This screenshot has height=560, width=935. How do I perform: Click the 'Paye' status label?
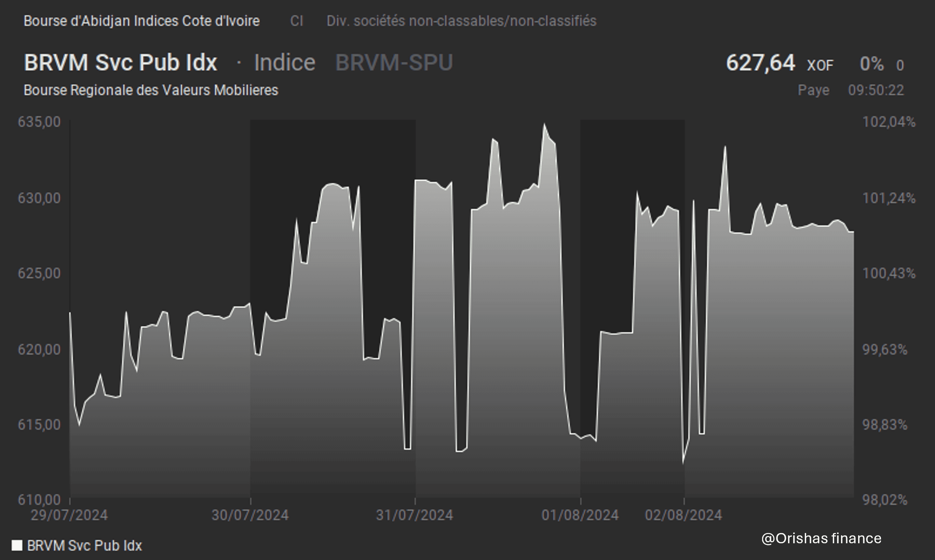pyautogui.click(x=813, y=91)
